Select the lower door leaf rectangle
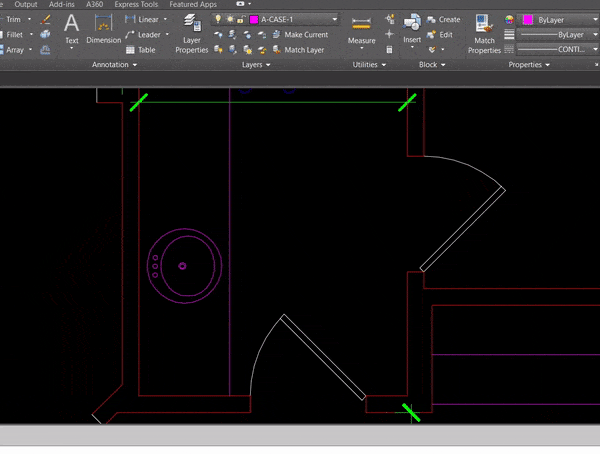Screen dimensions: 600x454 [x=323, y=357]
